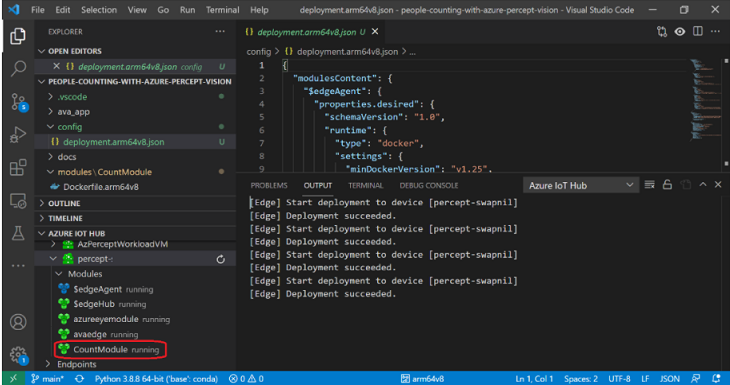The width and height of the screenshot is (730, 385).
Task: Switch to the Debug Console tab
Action: point(429,185)
